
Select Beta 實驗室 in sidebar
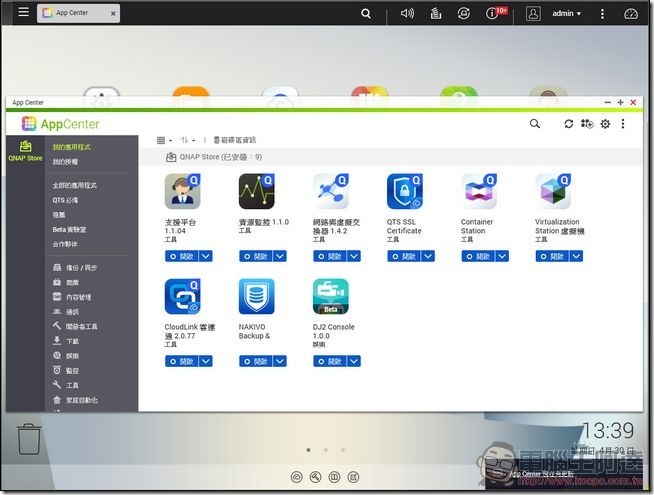click(x=69, y=229)
